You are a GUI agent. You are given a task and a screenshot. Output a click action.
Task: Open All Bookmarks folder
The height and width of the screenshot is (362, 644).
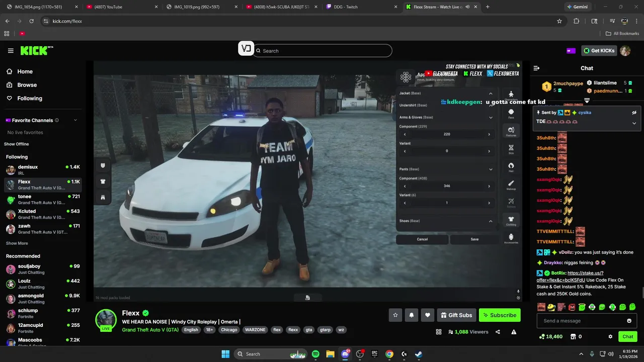pos(623,34)
